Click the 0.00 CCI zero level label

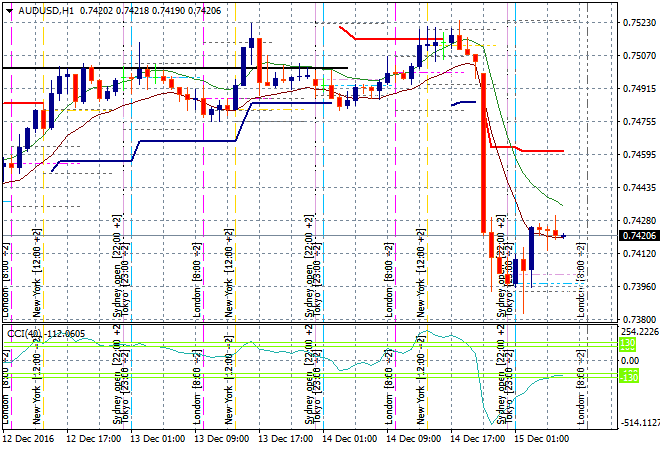pos(630,360)
